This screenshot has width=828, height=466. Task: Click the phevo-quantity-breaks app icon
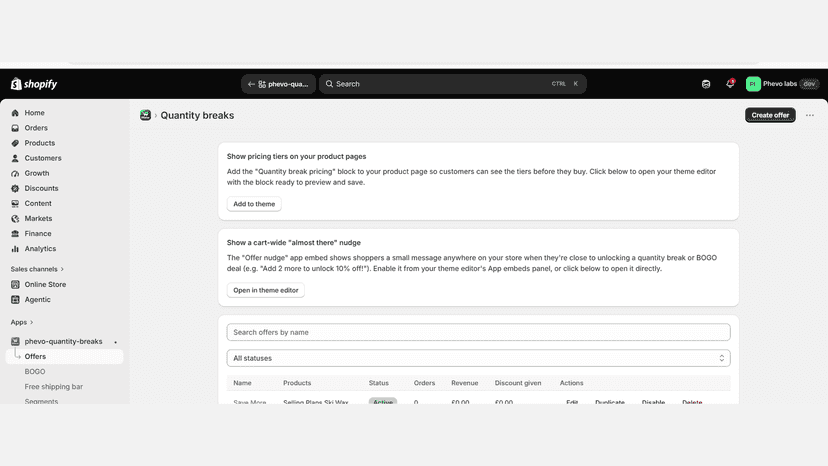tap(15, 341)
